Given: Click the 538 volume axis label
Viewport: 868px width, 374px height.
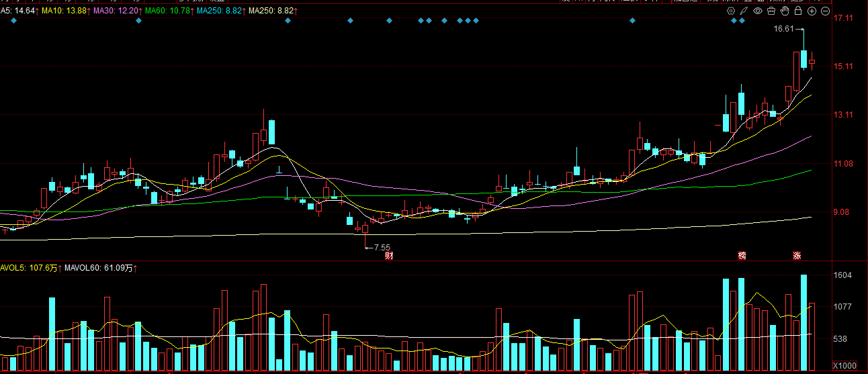Looking at the screenshot, I should tap(840, 339).
